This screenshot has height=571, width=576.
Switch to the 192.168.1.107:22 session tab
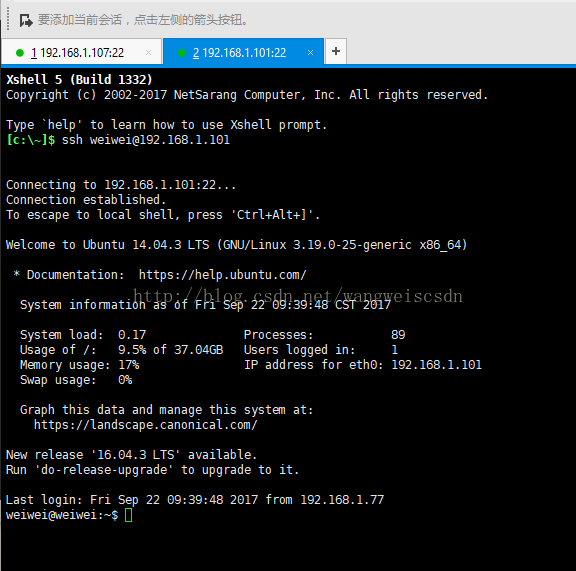82,52
